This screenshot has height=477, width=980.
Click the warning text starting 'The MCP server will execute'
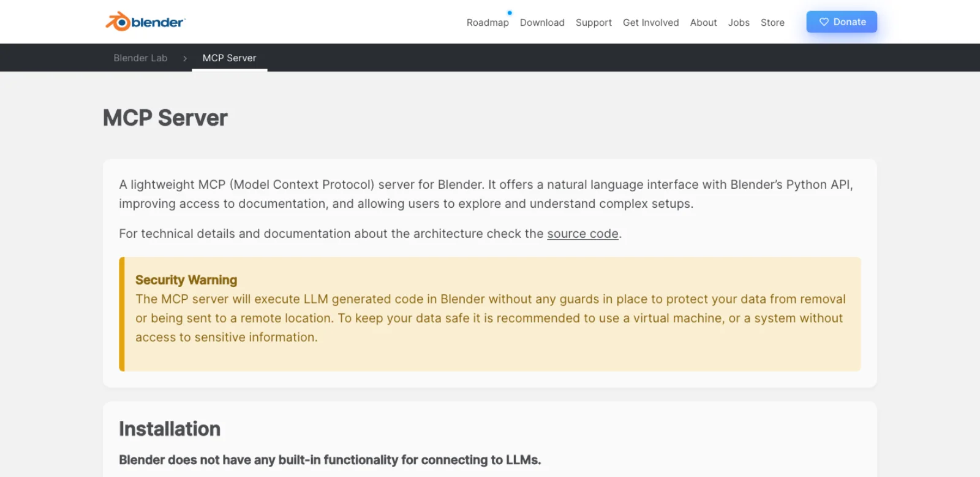pyautogui.click(x=490, y=318)
